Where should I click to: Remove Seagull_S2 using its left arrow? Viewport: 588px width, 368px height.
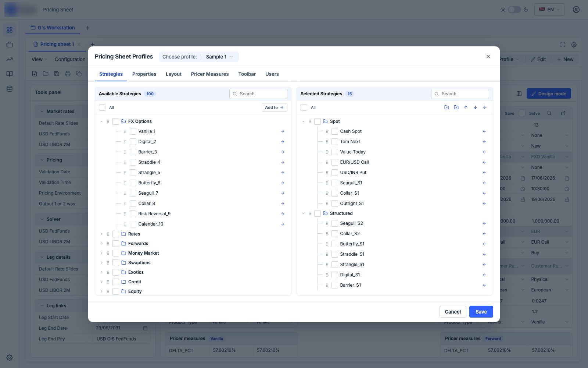[x=484, y=223]
